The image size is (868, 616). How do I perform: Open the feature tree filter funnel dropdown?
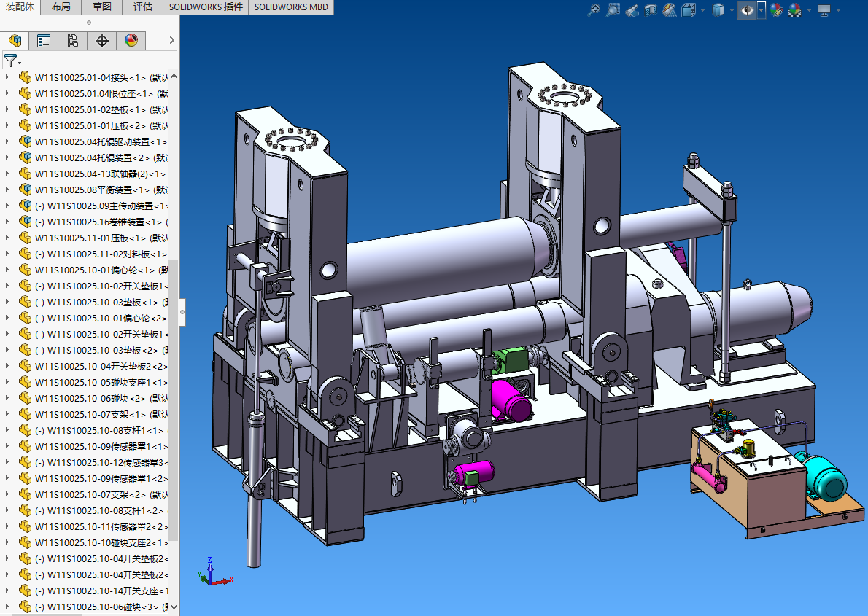pyautogui.click(x=12, y=61)
